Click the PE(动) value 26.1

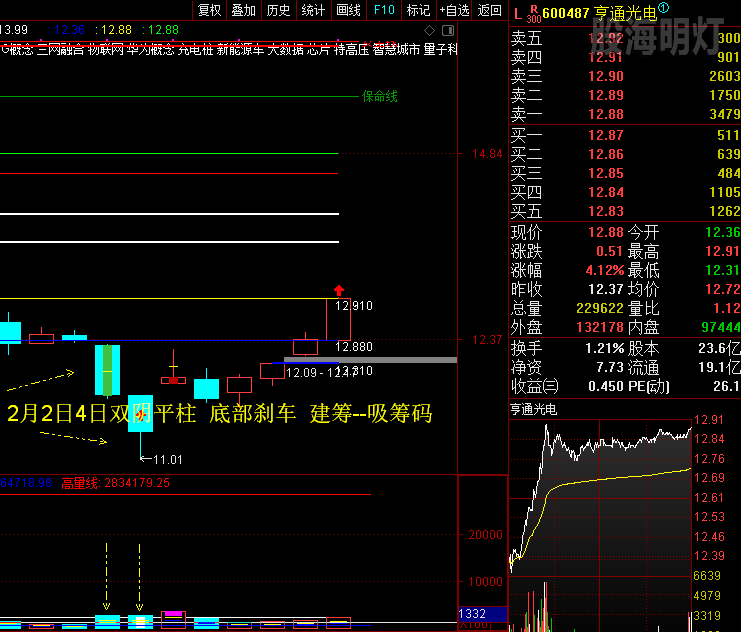click(726, 386)
